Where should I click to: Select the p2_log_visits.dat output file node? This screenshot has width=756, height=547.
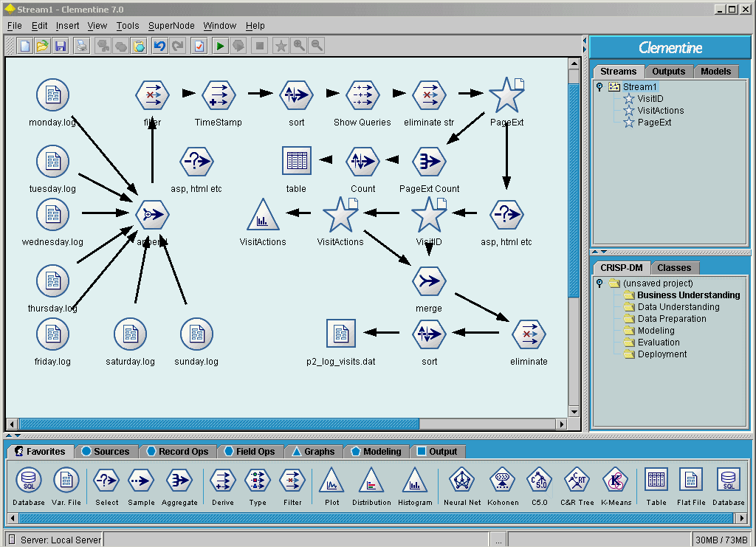click(x=341, y=334)
